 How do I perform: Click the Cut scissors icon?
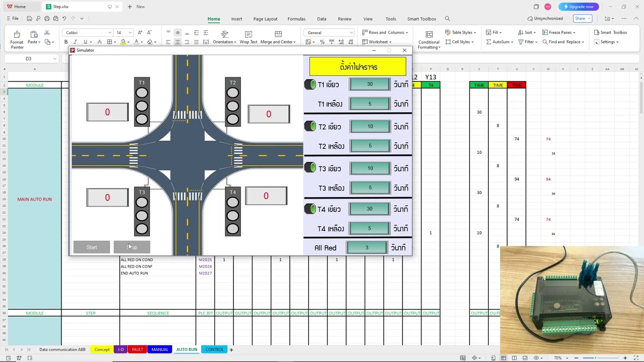click(47, 33)
